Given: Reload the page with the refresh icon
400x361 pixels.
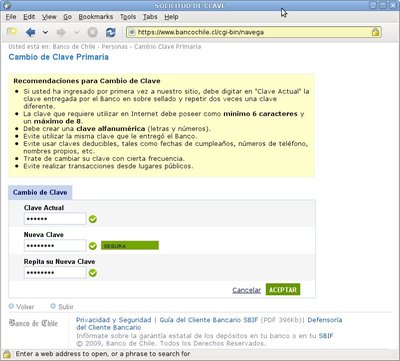Looking at the screenshot, I should [x=110, y=32].
